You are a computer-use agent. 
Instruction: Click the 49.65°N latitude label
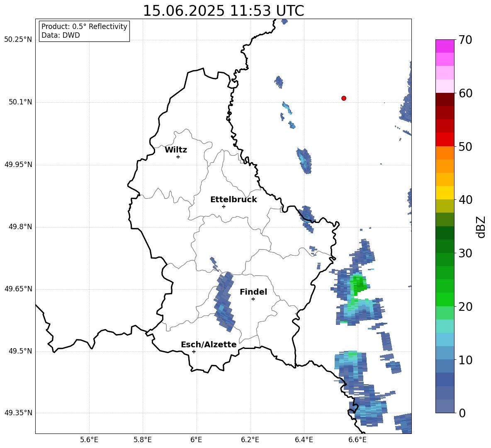tap(18, 288)
